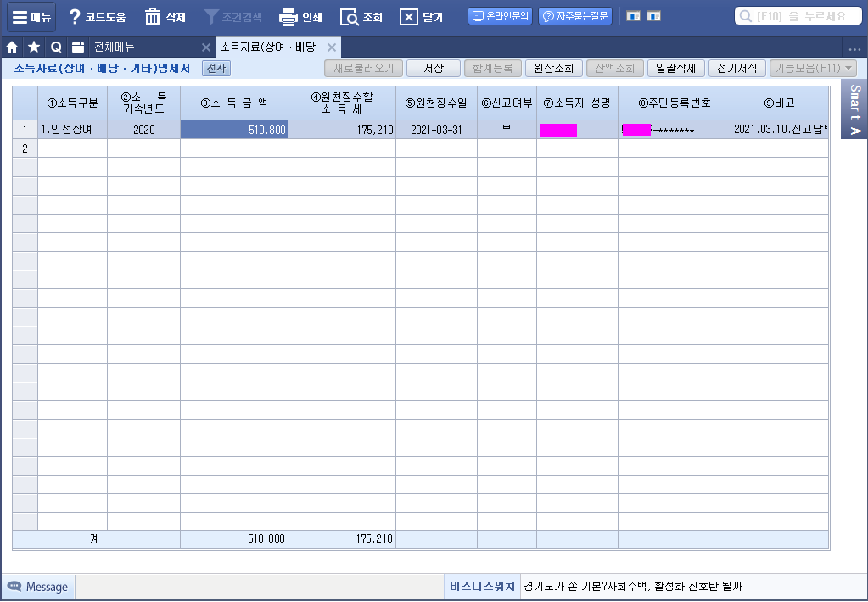Select row 1 header number
Viewport: 868px width, 602px height.
pyautogui.click(x=25, y=130)
